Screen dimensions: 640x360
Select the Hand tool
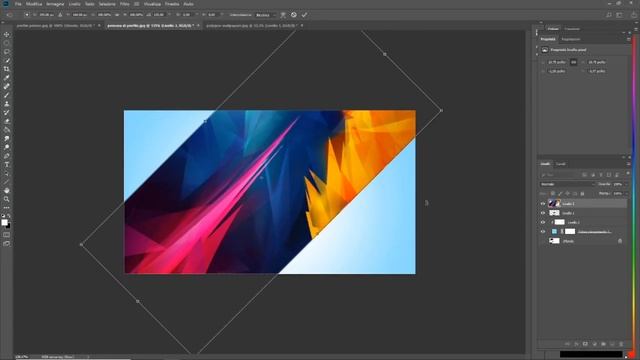7,191
